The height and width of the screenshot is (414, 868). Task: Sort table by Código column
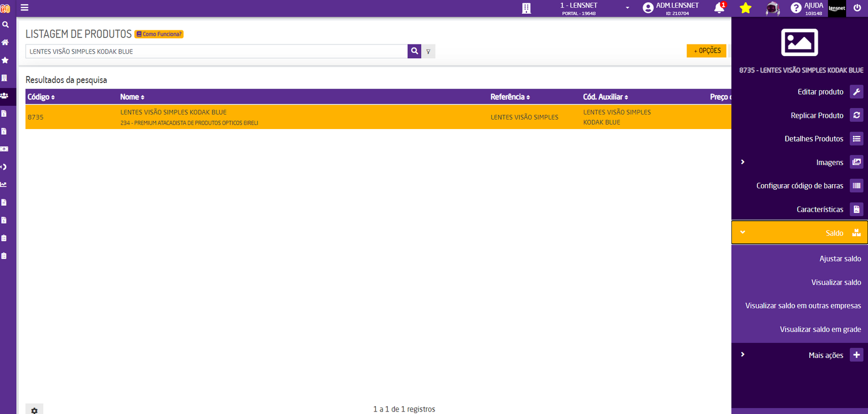[41, 97]
